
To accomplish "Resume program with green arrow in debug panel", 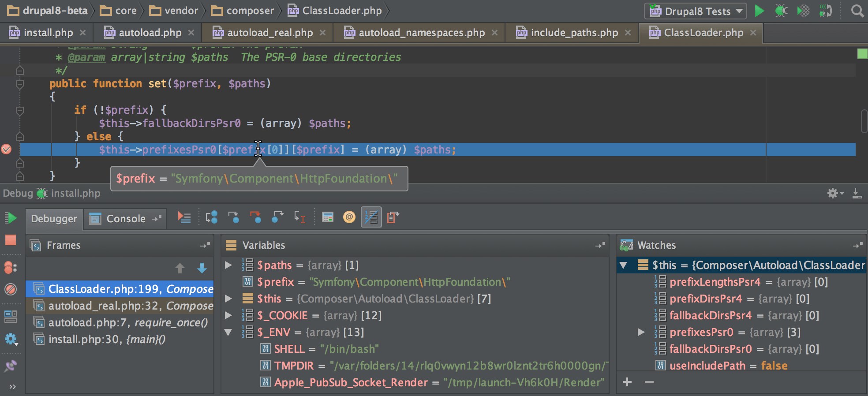I will click(x=11, y=218).
